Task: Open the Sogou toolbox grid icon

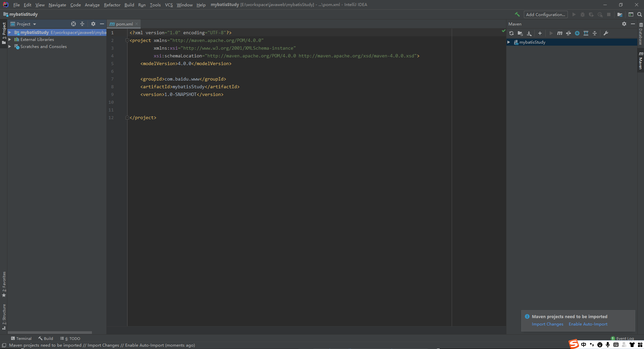Action: pyautogui.click(x=640, y=345)
